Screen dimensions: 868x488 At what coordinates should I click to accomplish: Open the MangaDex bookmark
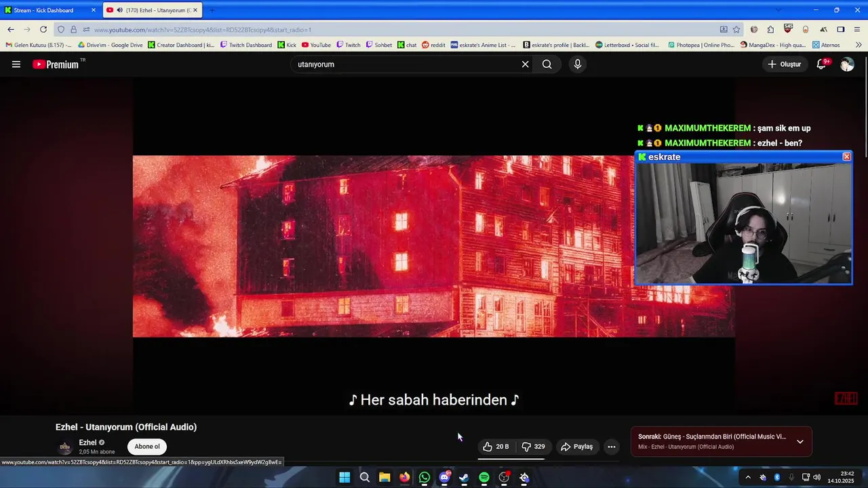(x=773, y=45)
